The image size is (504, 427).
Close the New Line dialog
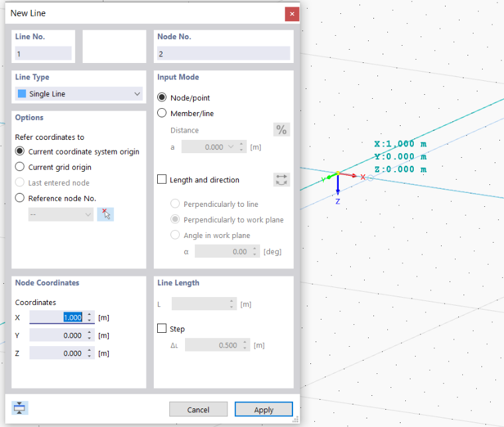coord(292,14)
